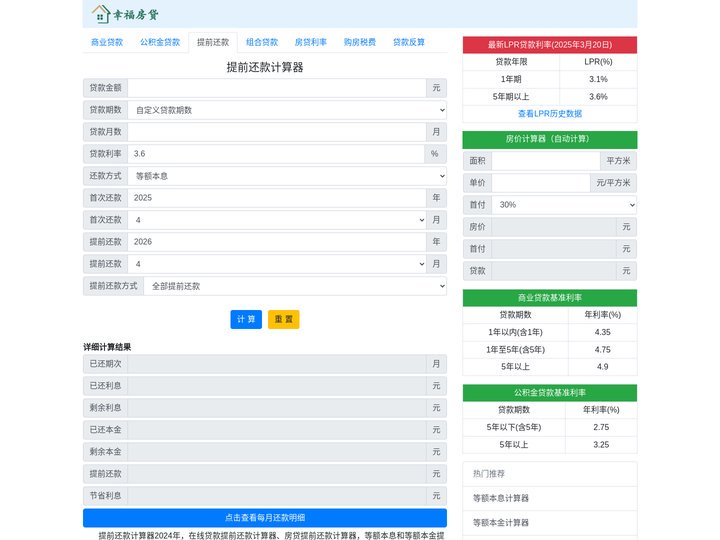Click the 贷款 result field in 房价计算器
Screen dimensions: 720x540
554,271
